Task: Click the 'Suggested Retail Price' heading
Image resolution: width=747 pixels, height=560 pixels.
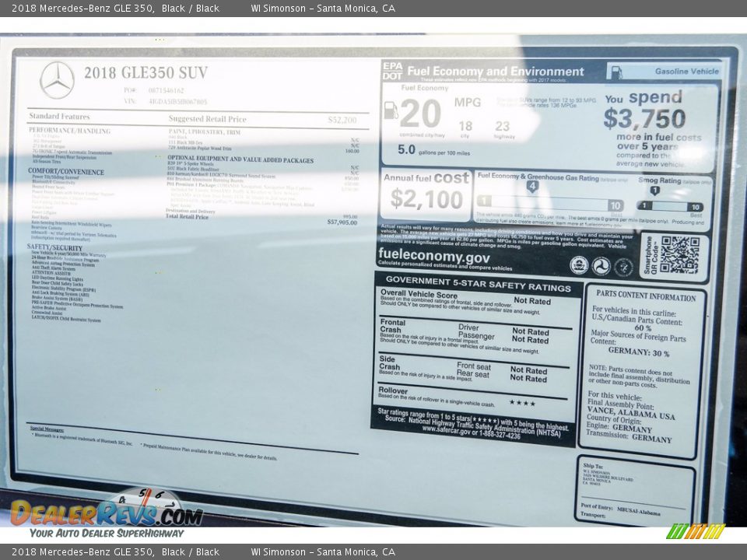Action: coord(207,119)
